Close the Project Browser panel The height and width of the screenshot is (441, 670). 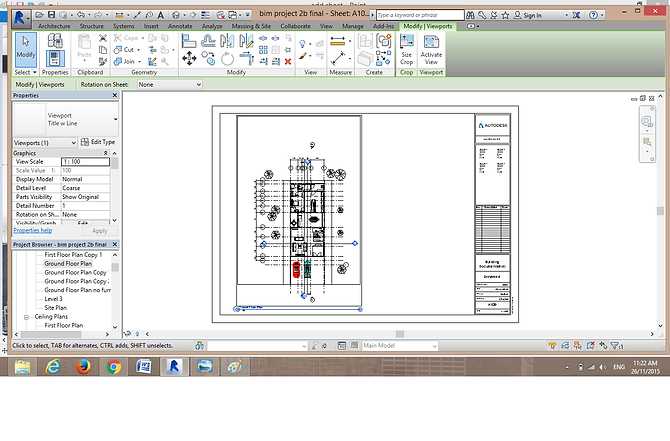pos(115,244)
